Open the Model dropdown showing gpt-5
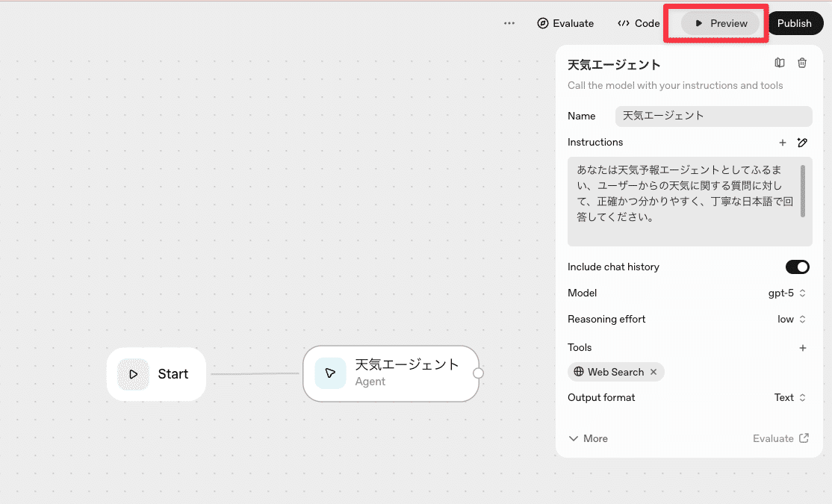 point(787,293)
